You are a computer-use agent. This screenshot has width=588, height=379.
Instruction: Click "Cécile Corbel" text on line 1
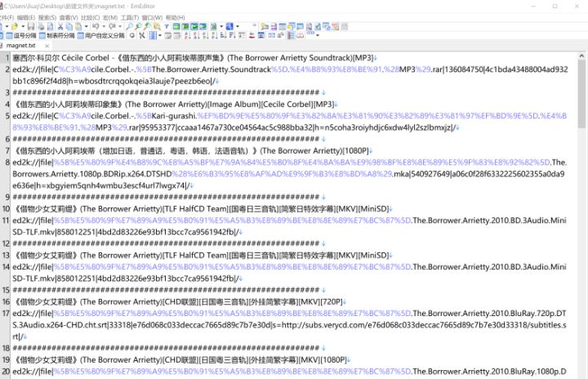[x=85, y=58]
